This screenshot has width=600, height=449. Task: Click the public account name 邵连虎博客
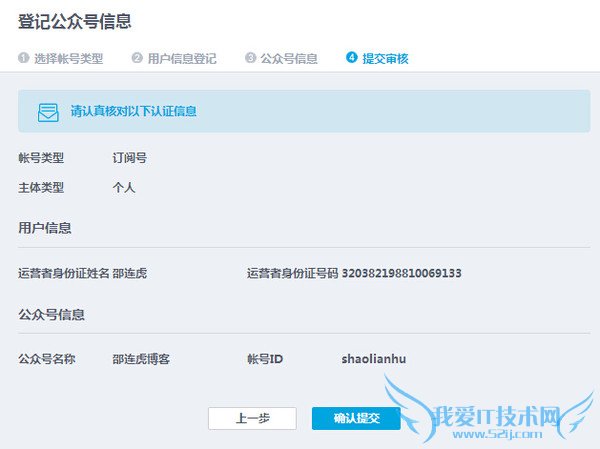click(x=141, y=359)
